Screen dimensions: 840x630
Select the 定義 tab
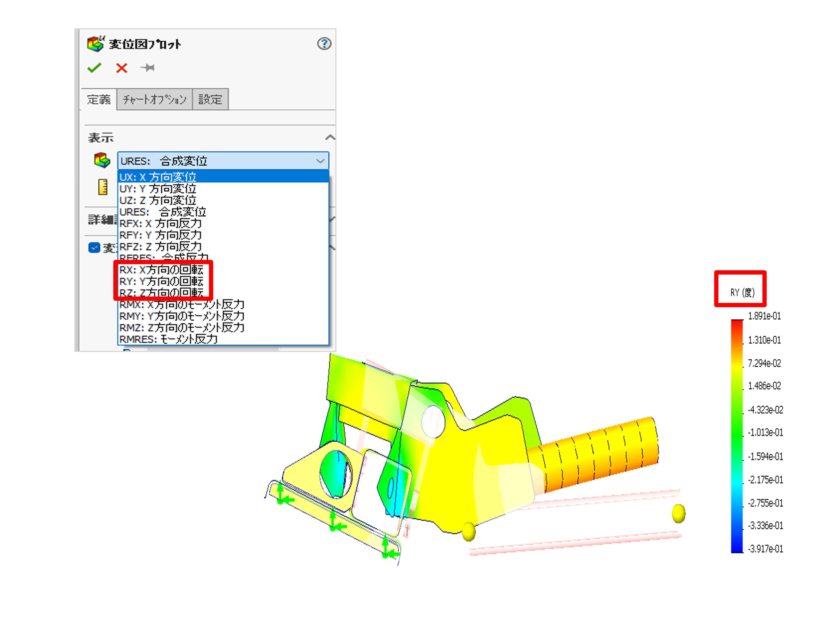(99, 100)
